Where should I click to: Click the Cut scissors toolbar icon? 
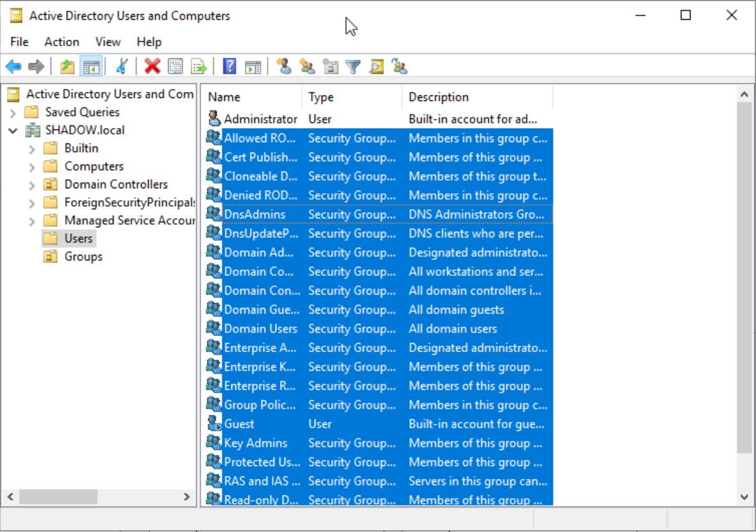click(x=122, y=67)
